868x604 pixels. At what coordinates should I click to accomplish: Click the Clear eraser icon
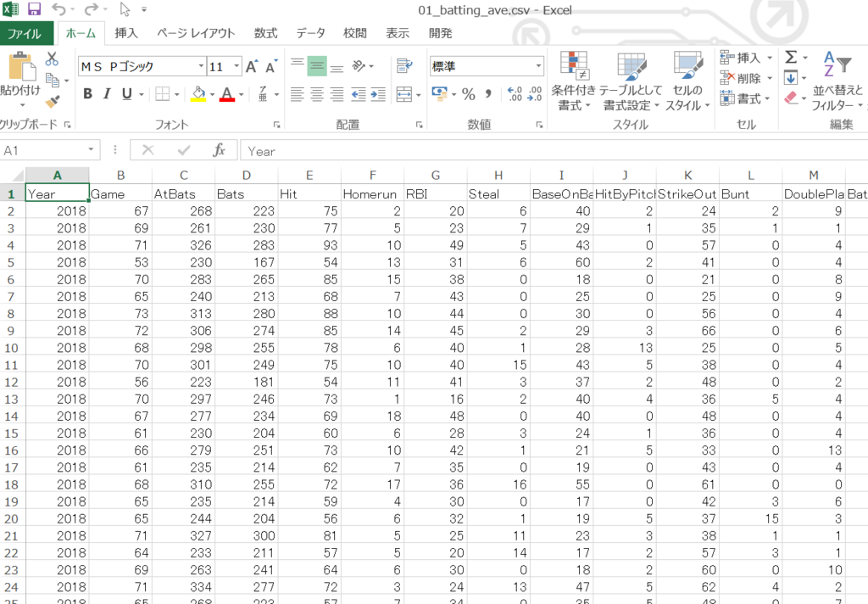790,96
